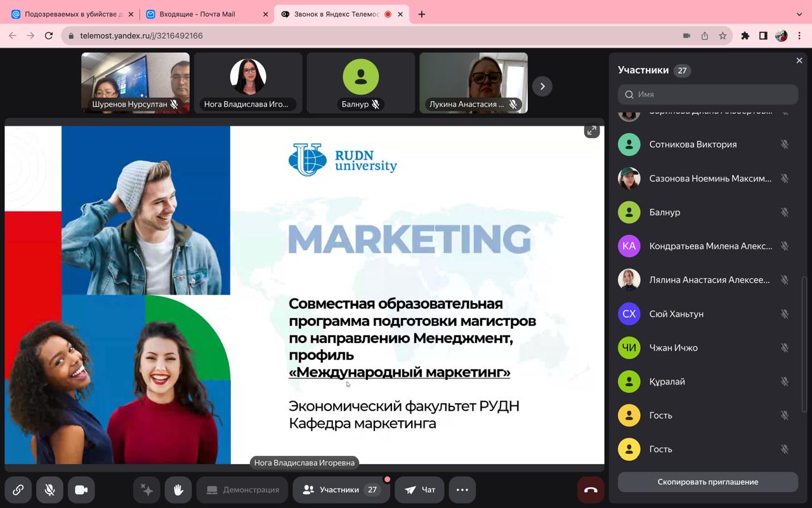The image size is (812, 508).
Task: Click the participants list vertical scrollbar
Action: click(806, 343)
